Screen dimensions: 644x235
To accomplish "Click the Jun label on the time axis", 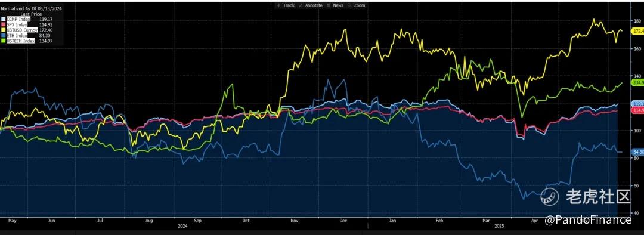I will coord(51,221).
